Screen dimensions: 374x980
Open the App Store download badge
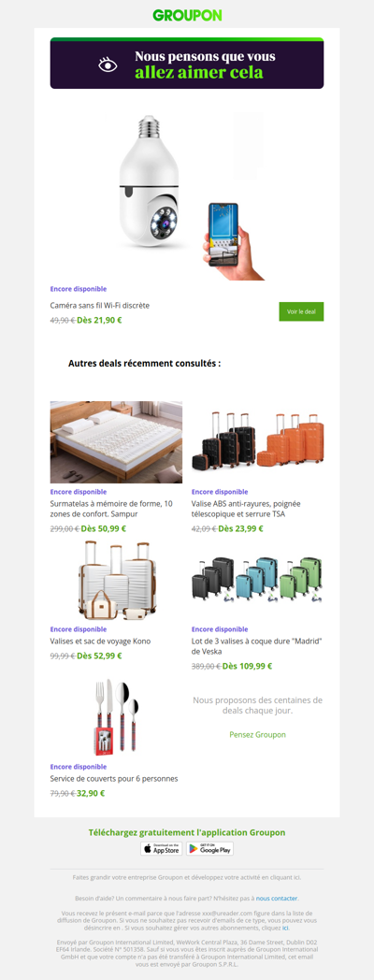162,848
